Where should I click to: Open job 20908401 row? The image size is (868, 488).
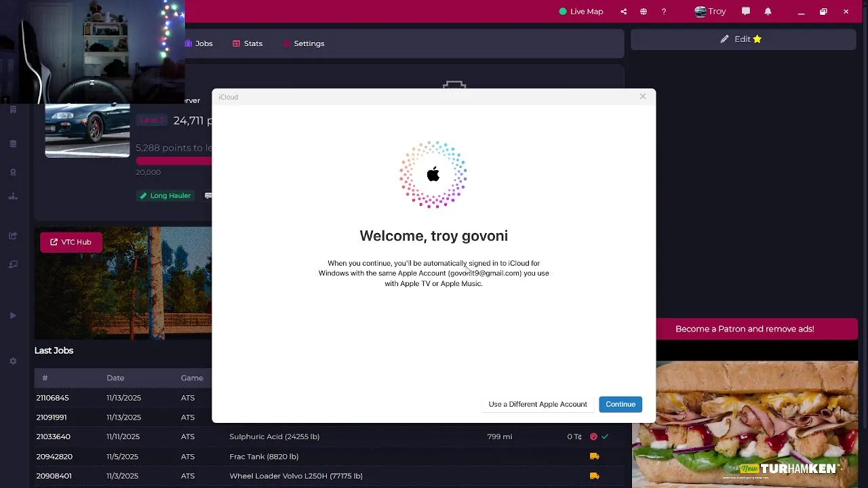point(329,476)
